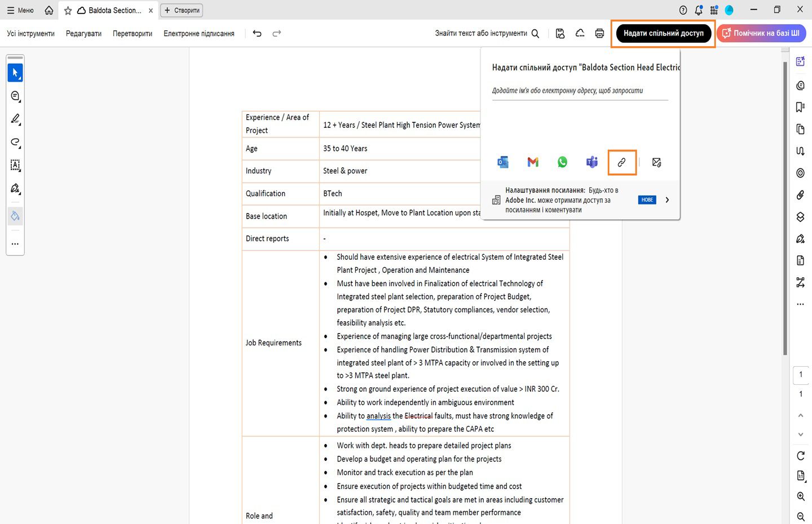The width and height of the screenshot is (812, 524).
Task: Open the Перетворити menu
Action: pos(133,33)
